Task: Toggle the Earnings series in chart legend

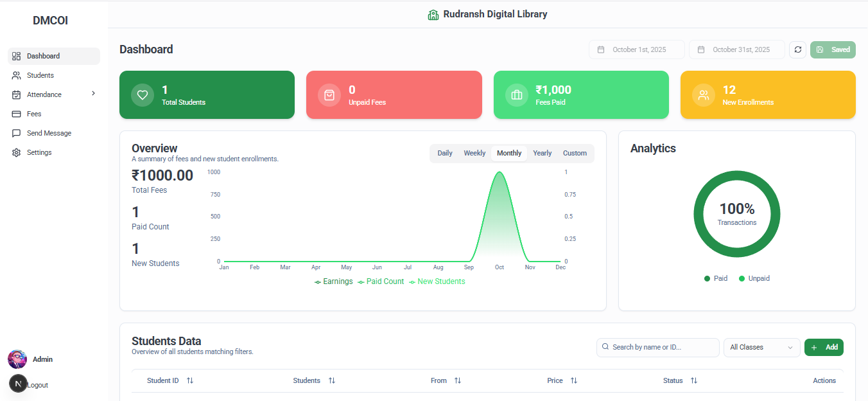Action: (x=333, y=281)
